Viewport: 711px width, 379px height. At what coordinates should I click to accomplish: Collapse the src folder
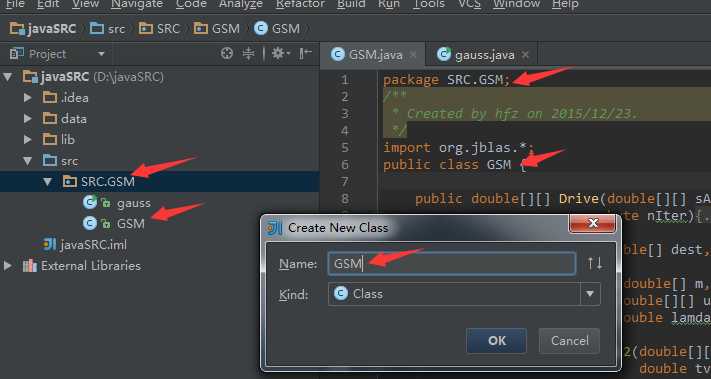coord(27,161)
